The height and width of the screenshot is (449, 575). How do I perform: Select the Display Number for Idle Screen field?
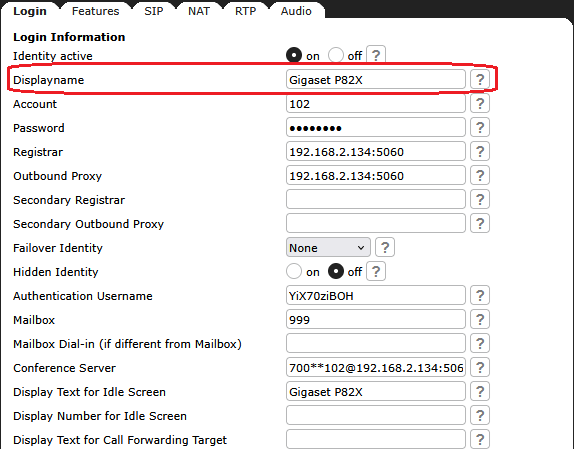click(376, 416)
